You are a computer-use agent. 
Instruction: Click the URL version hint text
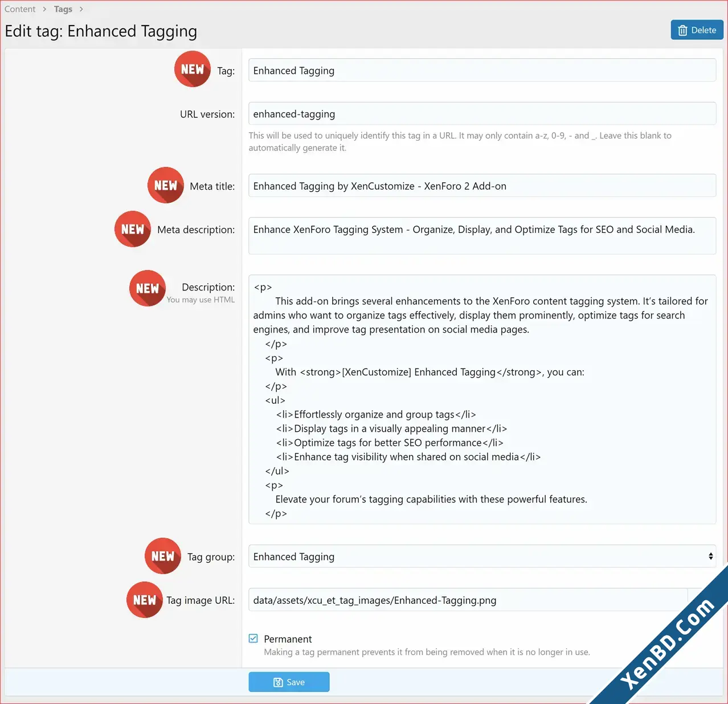coord(460,142)
